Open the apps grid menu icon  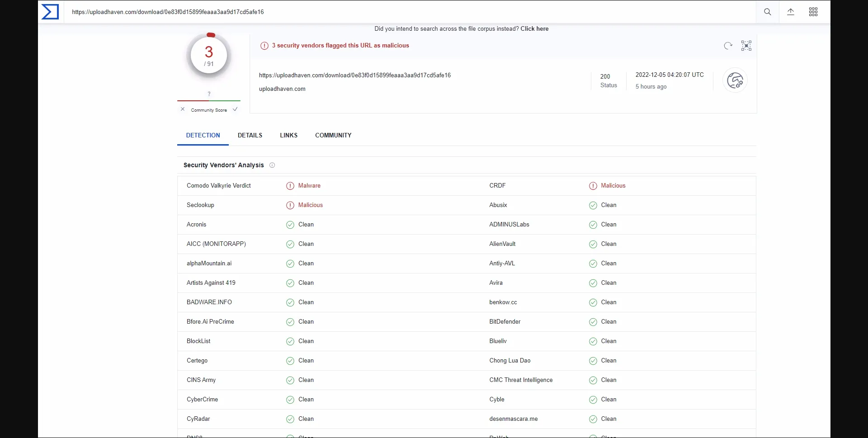pos(813,12)
